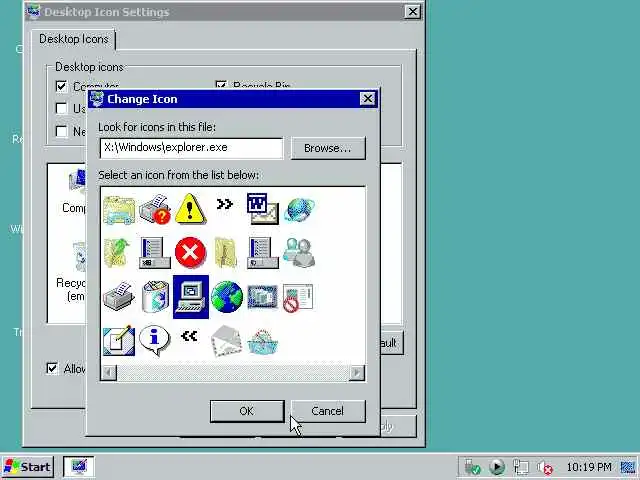Click the taskbar Desktop Icon Settings button

coord(79,467)
